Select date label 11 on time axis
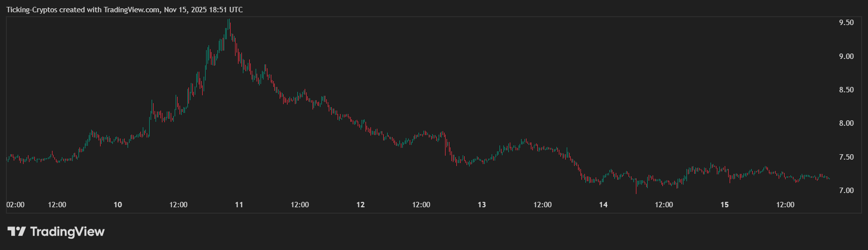The image size is (868, 250). [x=239, y=205]
